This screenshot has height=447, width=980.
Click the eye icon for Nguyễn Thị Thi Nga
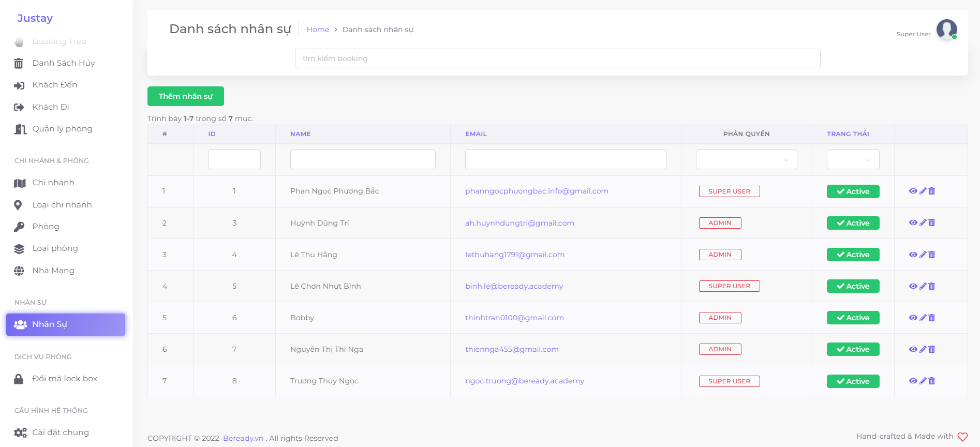(x=913, y=349)
